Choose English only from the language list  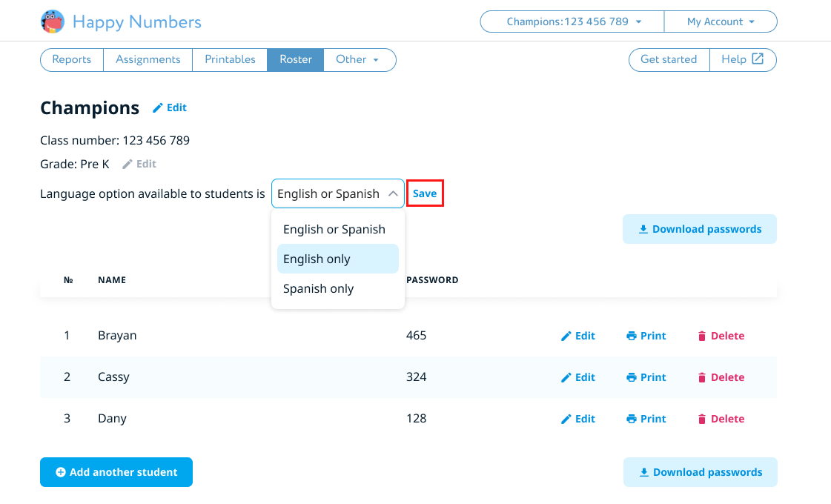point(338,259)
